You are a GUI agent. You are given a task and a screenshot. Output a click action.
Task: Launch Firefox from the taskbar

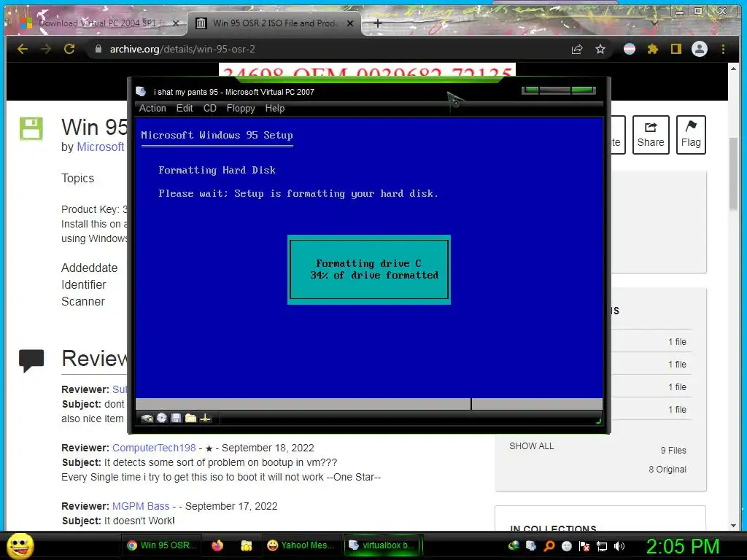(217, 545)
